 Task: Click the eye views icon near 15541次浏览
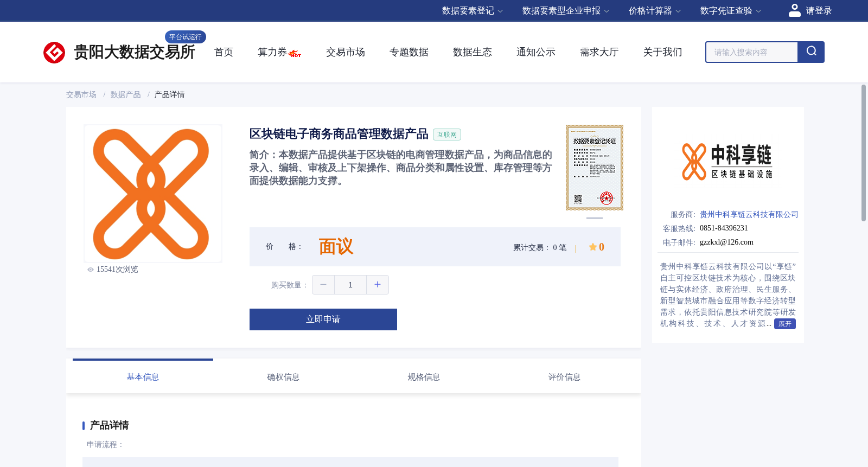pos(91,270)
